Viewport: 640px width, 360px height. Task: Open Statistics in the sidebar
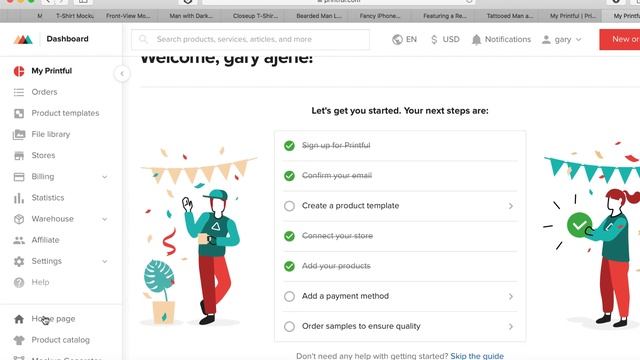tap(48, 198)
